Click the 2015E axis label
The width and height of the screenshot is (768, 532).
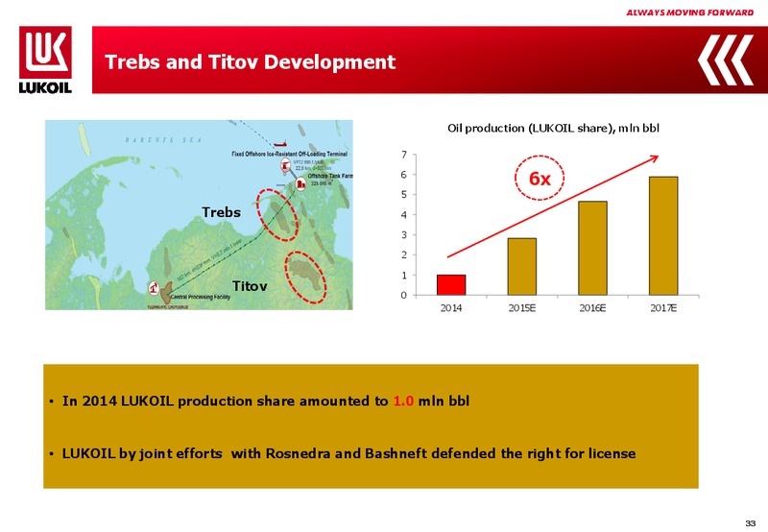tap(522, 308)
